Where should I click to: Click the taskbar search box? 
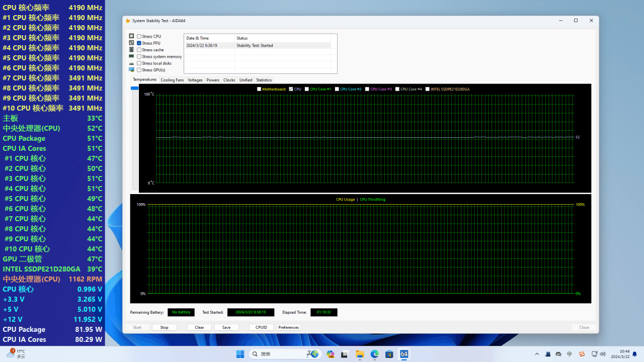click(x=286, y=354)
